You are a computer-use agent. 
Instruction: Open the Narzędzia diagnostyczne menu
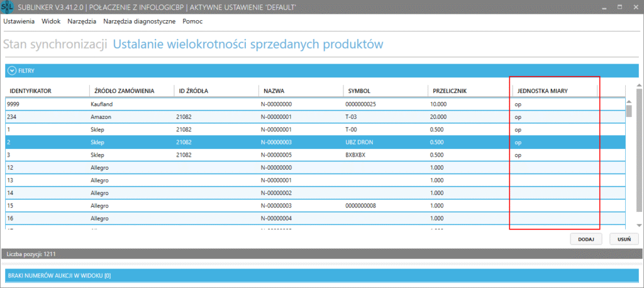(x=139, y=21)
